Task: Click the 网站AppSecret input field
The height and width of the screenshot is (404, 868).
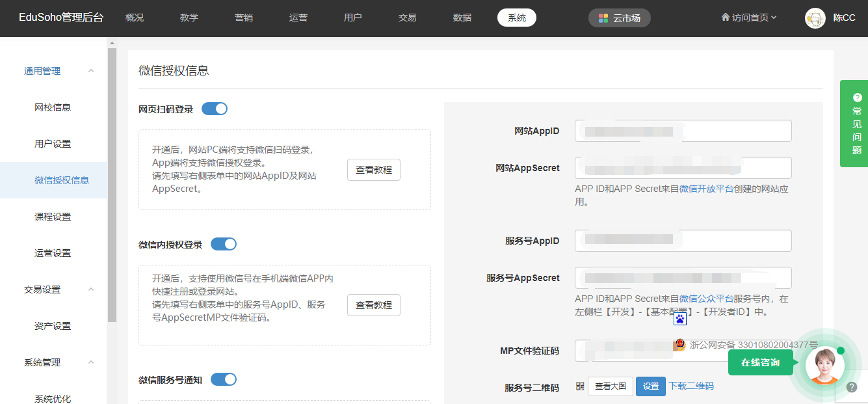Action: [683, 168]
